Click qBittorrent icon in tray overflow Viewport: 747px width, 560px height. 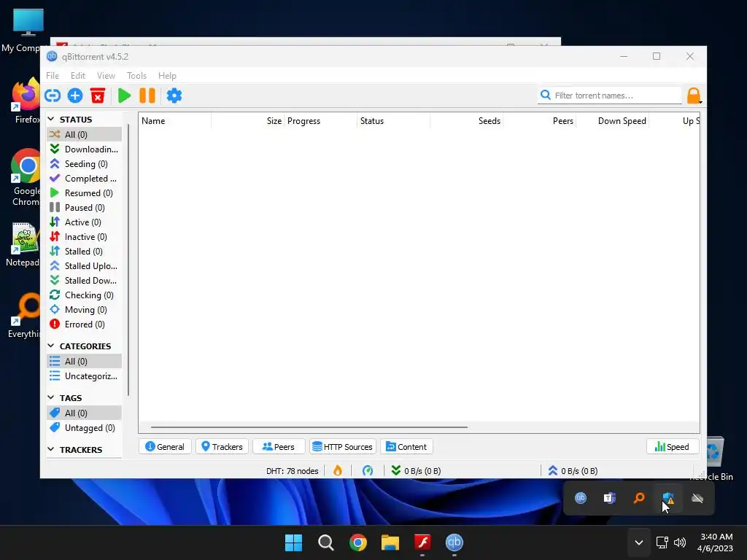coord(580,498)
